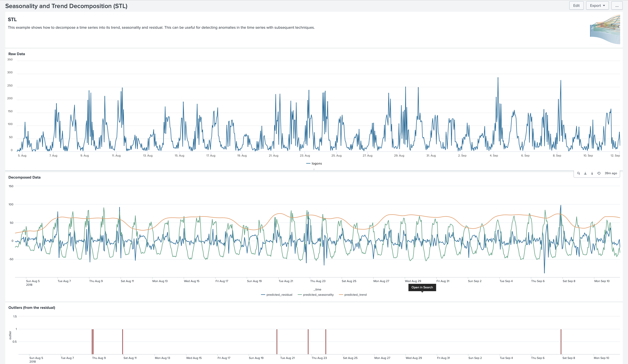
Task: Refresh the Decomposed Data panel
Action: point(599,173)
